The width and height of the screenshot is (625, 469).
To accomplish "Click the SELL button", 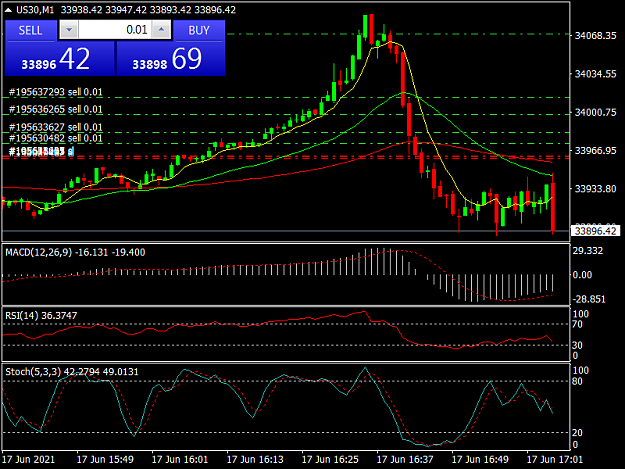I will 30,30.
